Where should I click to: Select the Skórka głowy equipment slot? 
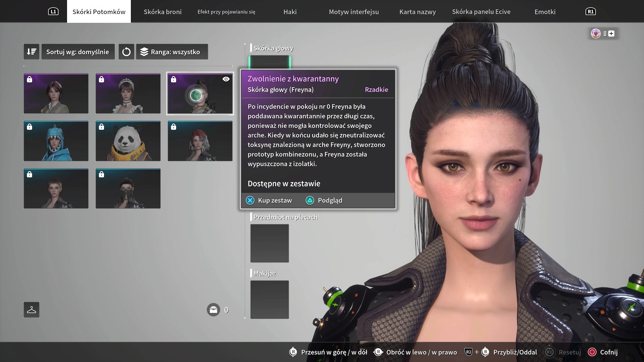[270, 62]
